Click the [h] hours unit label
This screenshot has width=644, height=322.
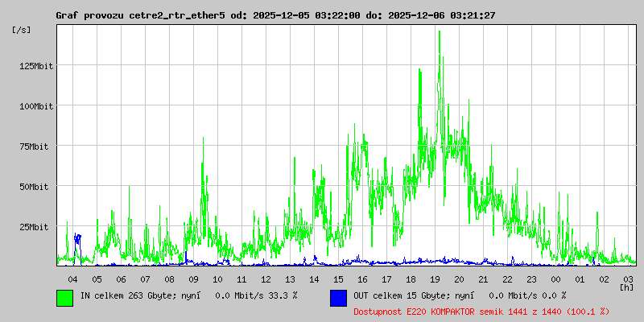[627, 287]
